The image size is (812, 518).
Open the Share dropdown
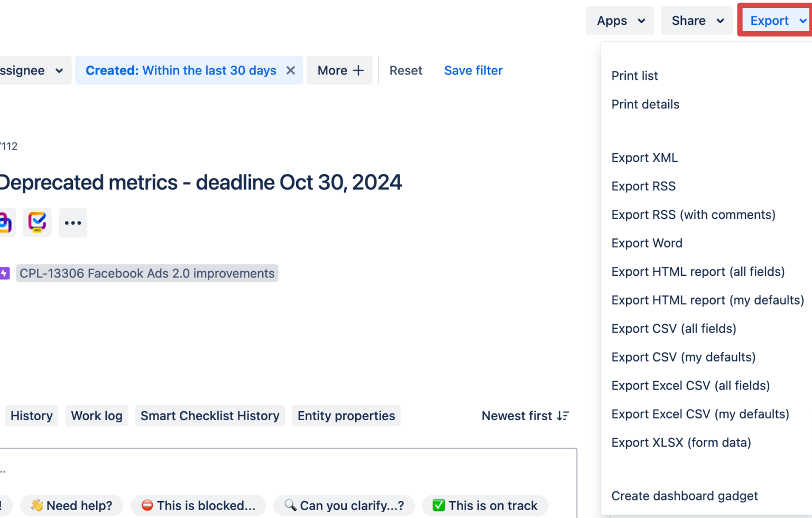pos(696,20)
